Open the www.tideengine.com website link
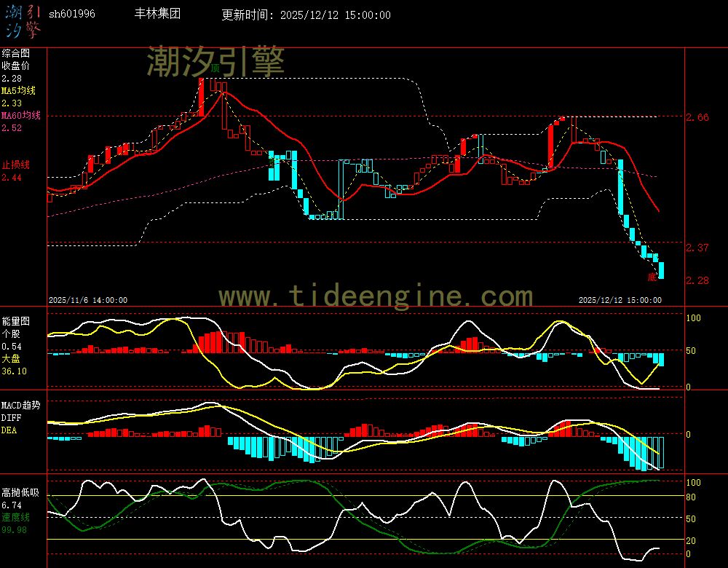This screenshot has width=728, height=568. (x=376, y=296)
